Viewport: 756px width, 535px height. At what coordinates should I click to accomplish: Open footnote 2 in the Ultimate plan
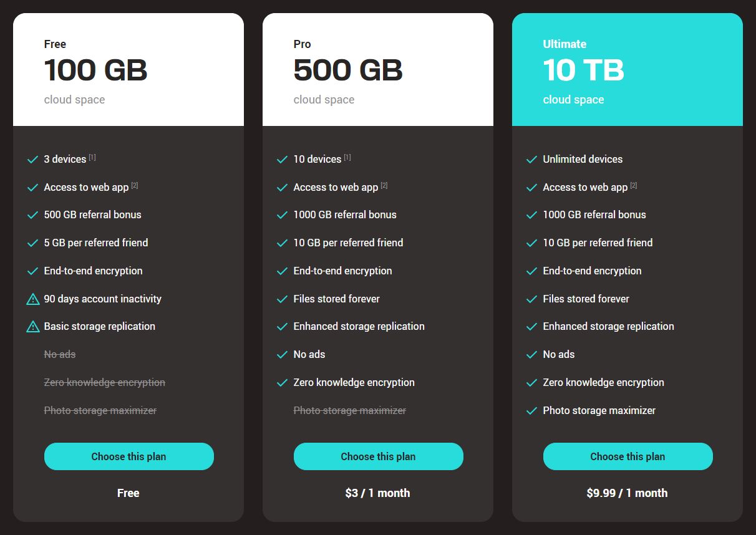tap(634, 185)
